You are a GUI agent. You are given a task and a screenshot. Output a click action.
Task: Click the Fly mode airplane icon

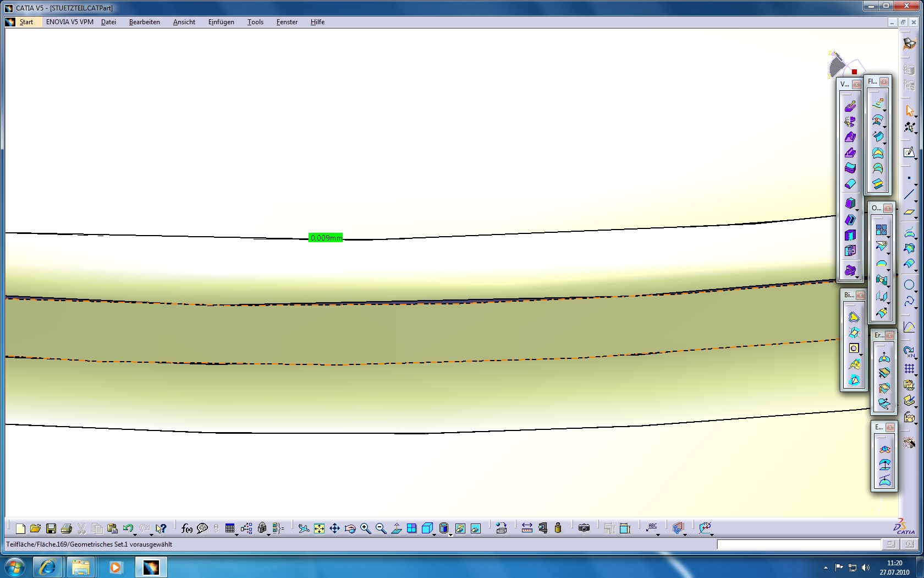tap(304, 528)
